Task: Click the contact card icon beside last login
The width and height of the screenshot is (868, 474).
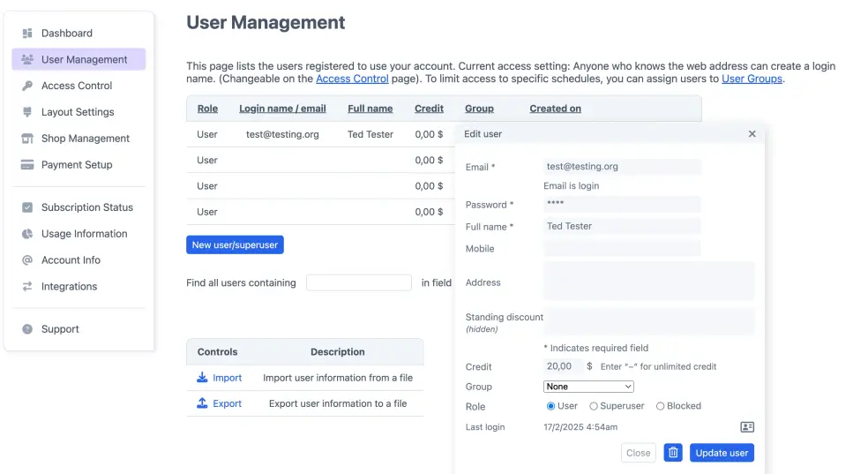Action: click(747, 427)
